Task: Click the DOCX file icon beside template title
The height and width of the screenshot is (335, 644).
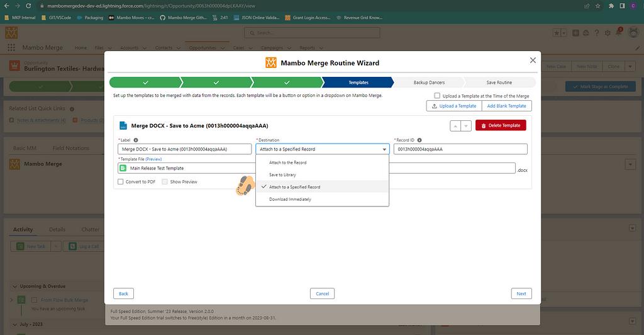Action: click(x=123, y=126)
